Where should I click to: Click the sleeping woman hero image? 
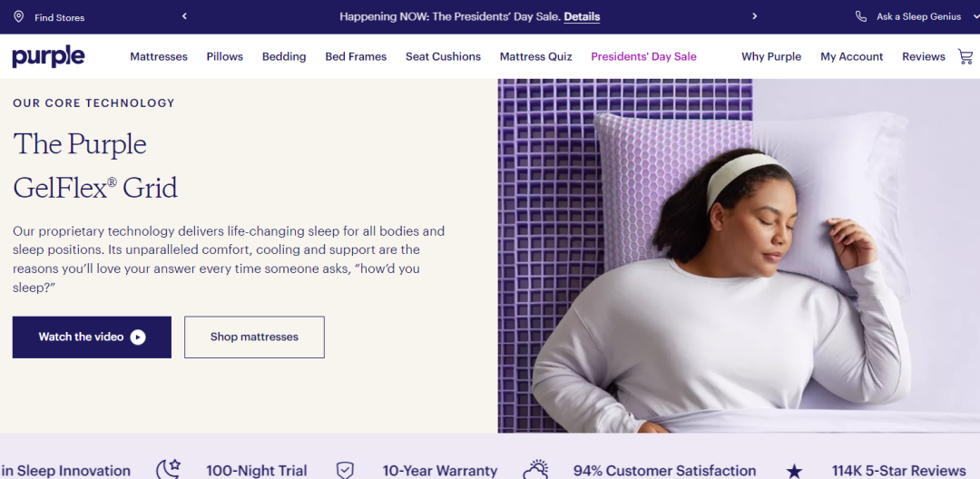point(739,256)
